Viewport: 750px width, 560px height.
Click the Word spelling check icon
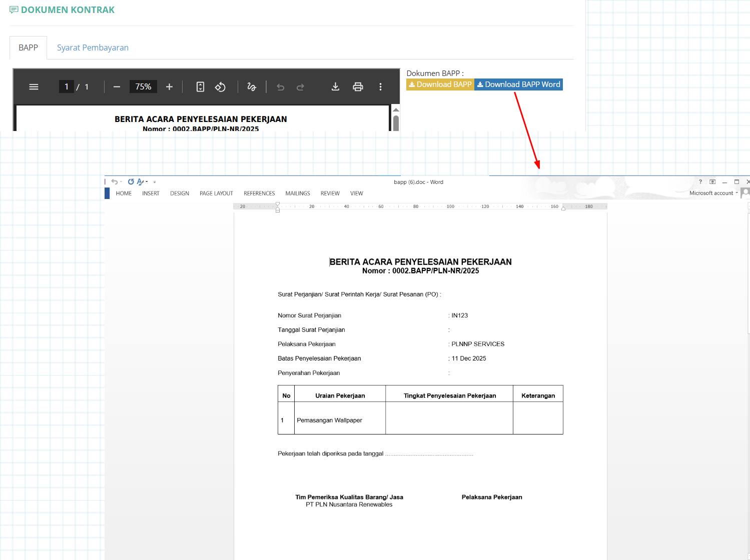140,182
